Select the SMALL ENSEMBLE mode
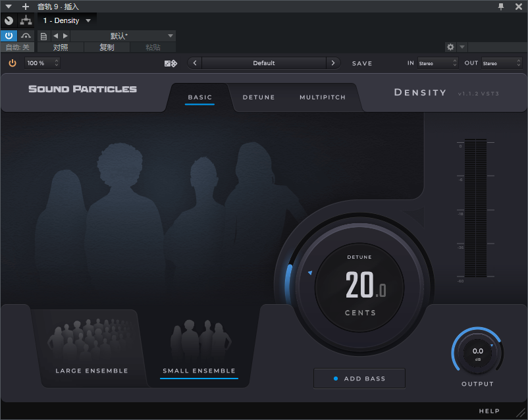This screenshot has width=528, height=420. pyautogui.click(x=199, y=348)
